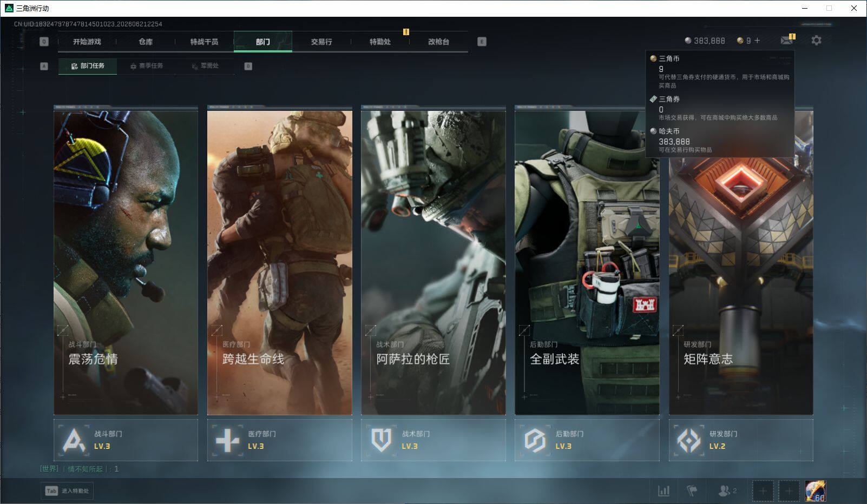Click the 三角币 coin icon in header
Viewport: 867px width, 504px height.
pos(740,41)
